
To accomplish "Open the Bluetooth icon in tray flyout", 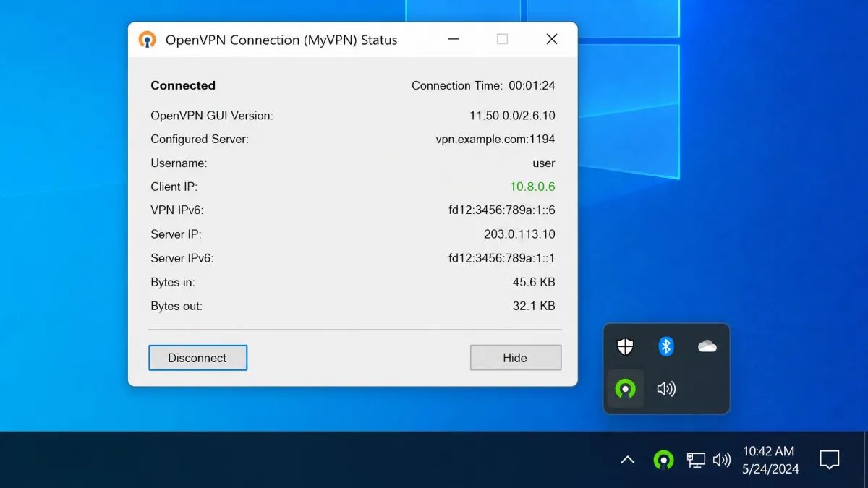I will click(x=666, y=347).
